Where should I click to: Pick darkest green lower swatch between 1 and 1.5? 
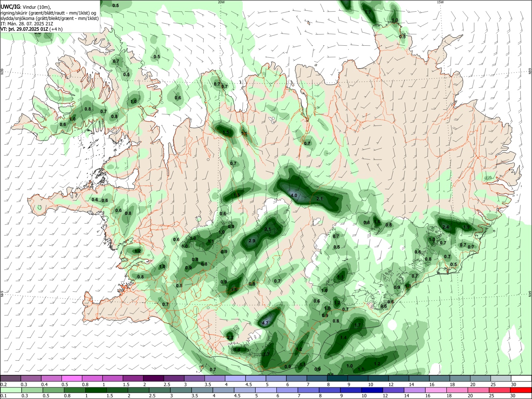[x=96, y=390]
